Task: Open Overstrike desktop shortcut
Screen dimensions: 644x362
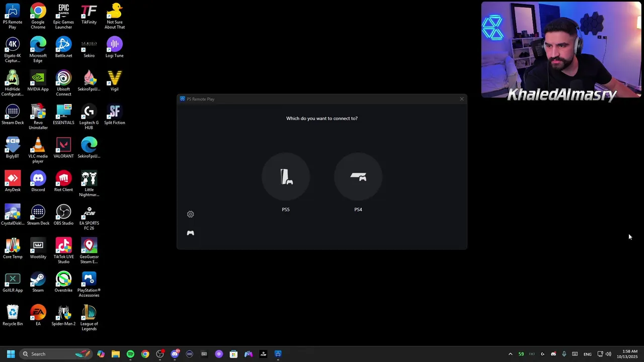Action: pyautogui.click(x=63, y=282)
